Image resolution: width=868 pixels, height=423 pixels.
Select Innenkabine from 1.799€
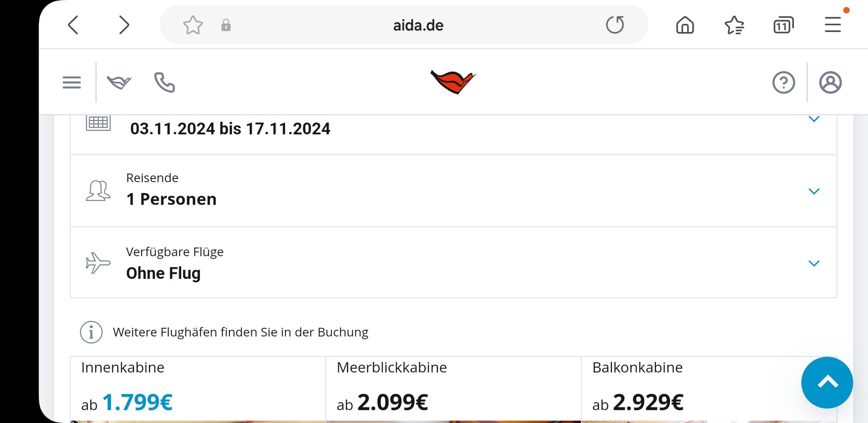(198, 389)
